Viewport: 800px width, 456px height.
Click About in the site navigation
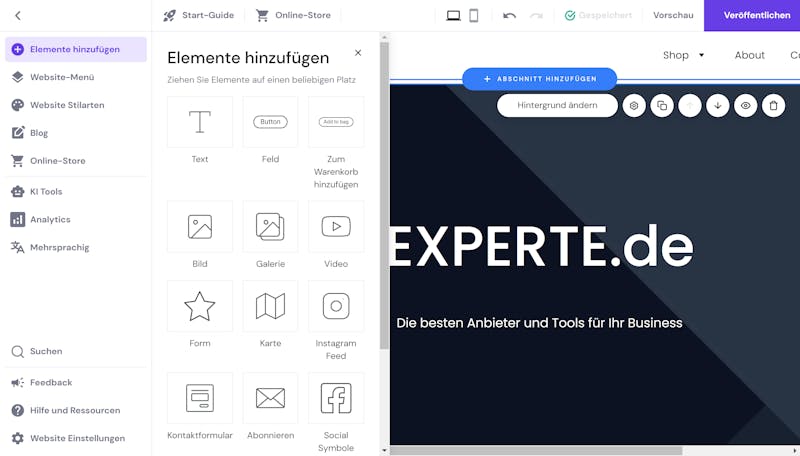coord(749,55)
